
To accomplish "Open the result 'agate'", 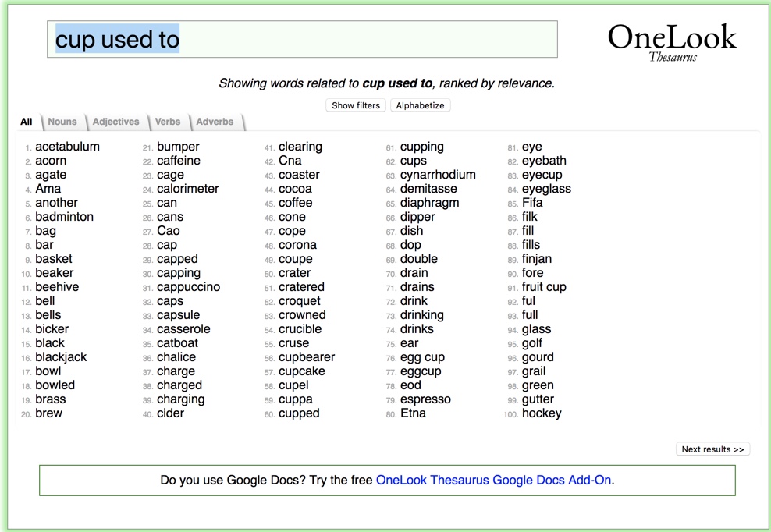I will (51, 175).
